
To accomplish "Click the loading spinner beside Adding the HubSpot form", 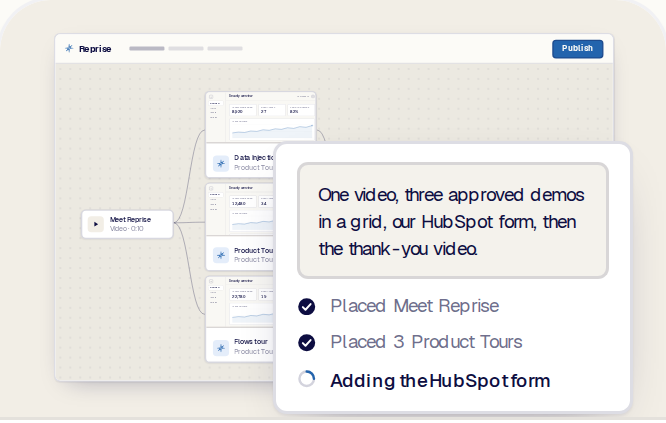I will [307, 379].
